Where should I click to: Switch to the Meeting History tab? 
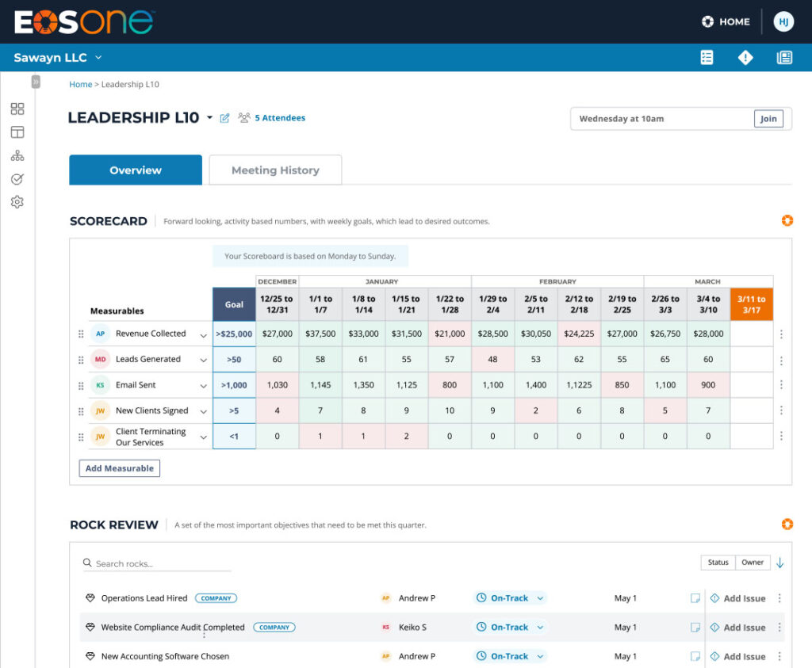(275, 170)
